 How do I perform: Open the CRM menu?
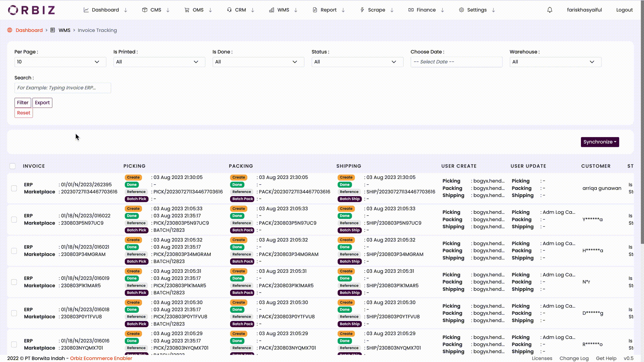tap(240, 10)
